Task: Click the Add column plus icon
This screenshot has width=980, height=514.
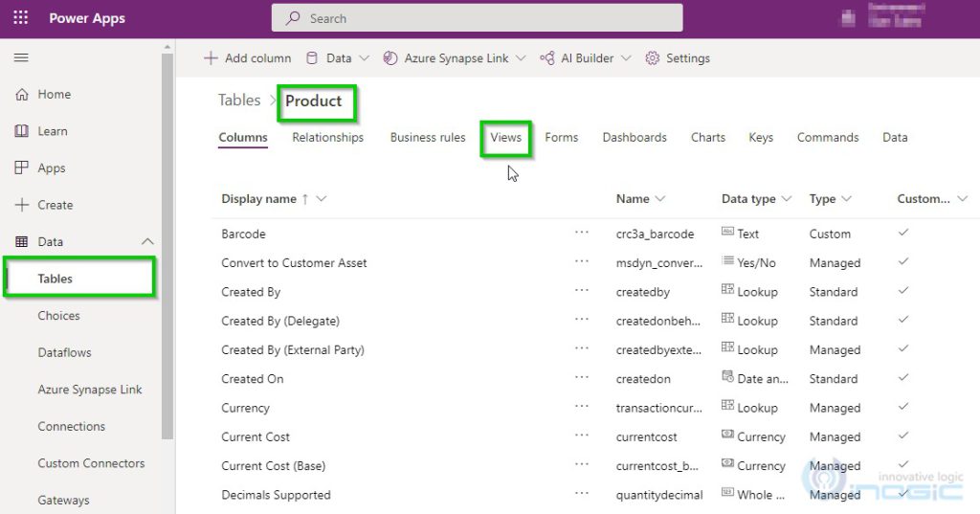Action: tap(211, 58)
